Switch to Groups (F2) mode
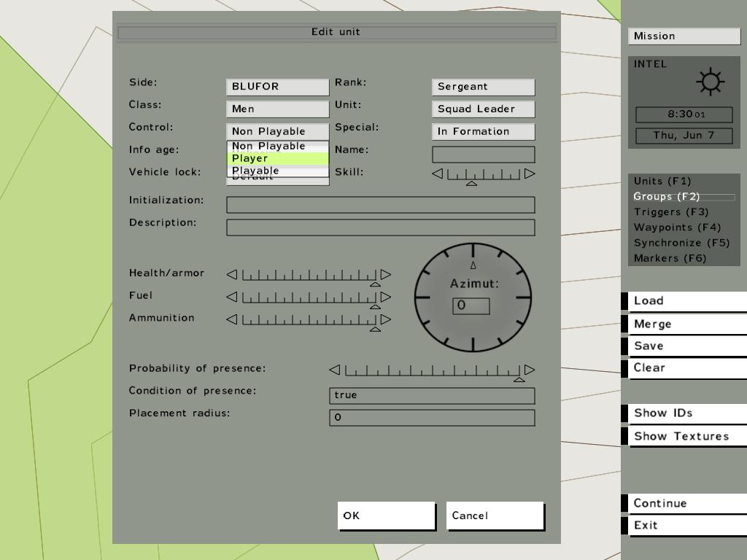Screen dimensions: 747x560 [684, 197]
